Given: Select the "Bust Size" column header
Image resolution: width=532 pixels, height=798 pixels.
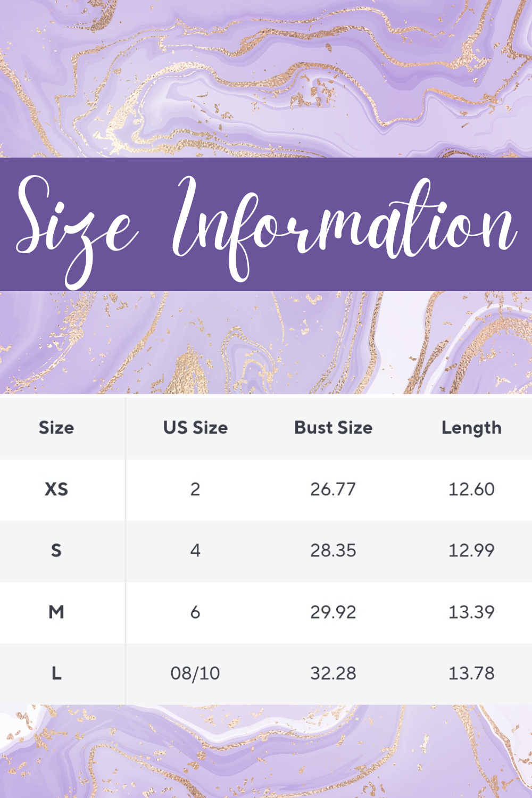Looking at the screenshot, I should (334, 428).
